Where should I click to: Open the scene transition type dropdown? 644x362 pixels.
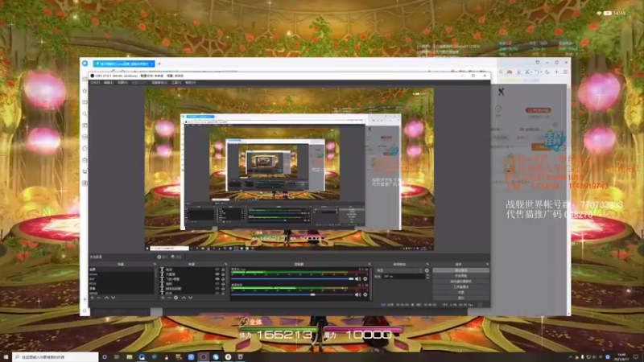click(x=398, y=270)
